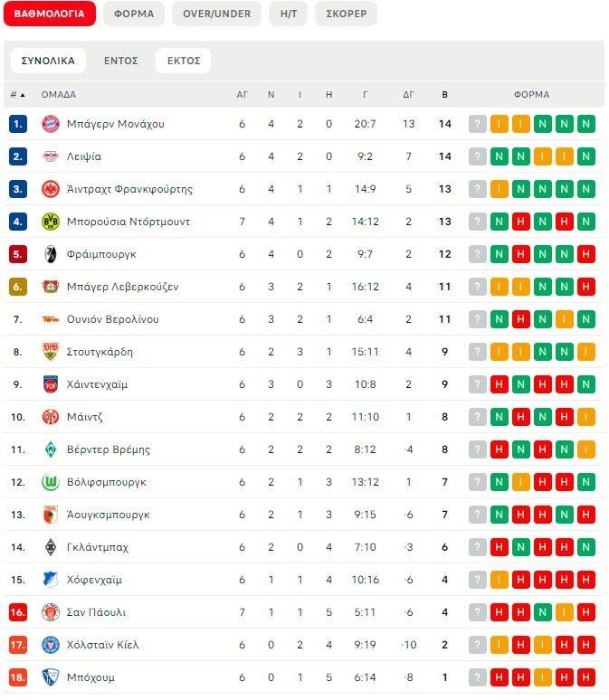Click the RB Leipzig club logo

pyautogui.click(x=50, y=156)
